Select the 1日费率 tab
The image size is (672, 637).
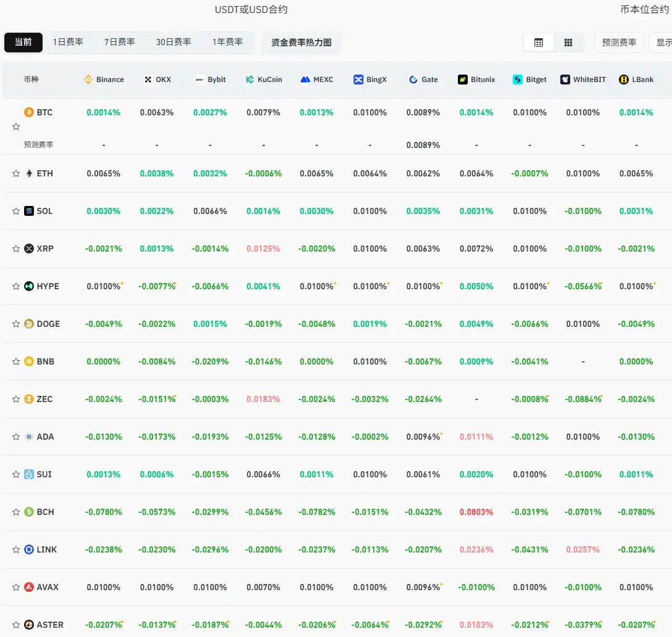68,42
